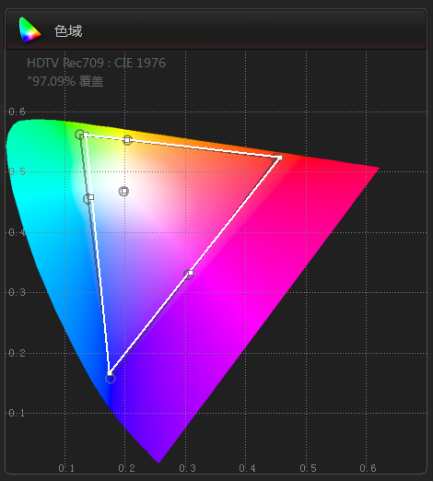434x482 pixels.
Task: Click the HDTV Rec709 : CIE 1976 label
Action: click(x=96, y=63)
